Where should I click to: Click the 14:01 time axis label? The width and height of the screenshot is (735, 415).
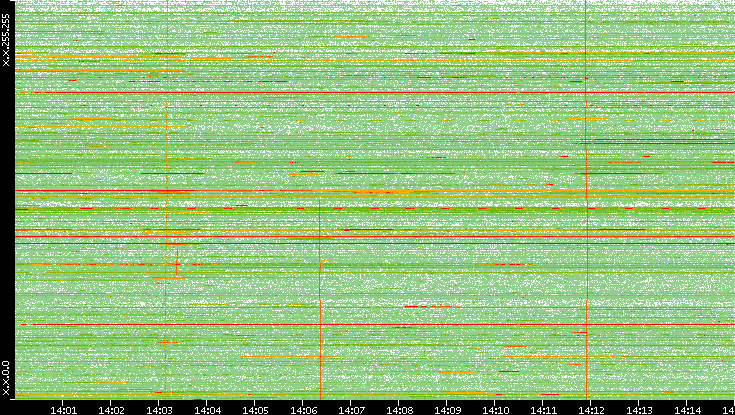click(63, 410)
